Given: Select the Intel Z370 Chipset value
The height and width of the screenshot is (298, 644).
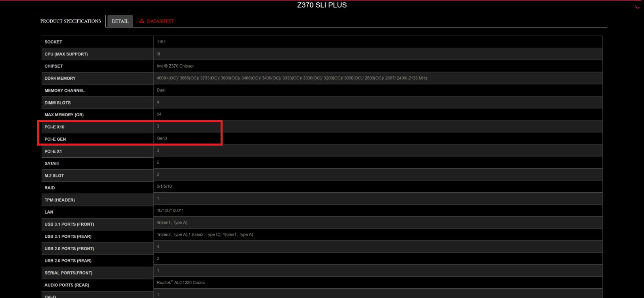Looking at the screenshot, I should (x=175, y=66).
